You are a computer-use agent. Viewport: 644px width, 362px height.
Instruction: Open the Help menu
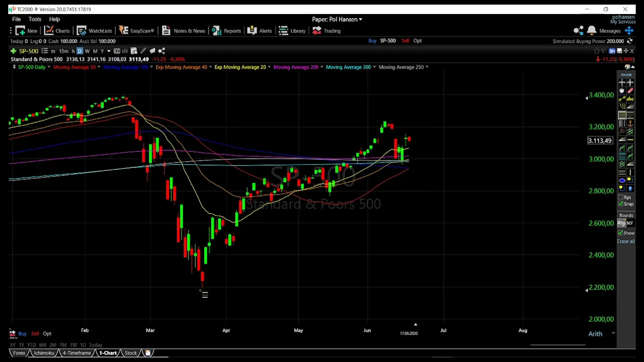pyautogui.click(x=54, y=19)
